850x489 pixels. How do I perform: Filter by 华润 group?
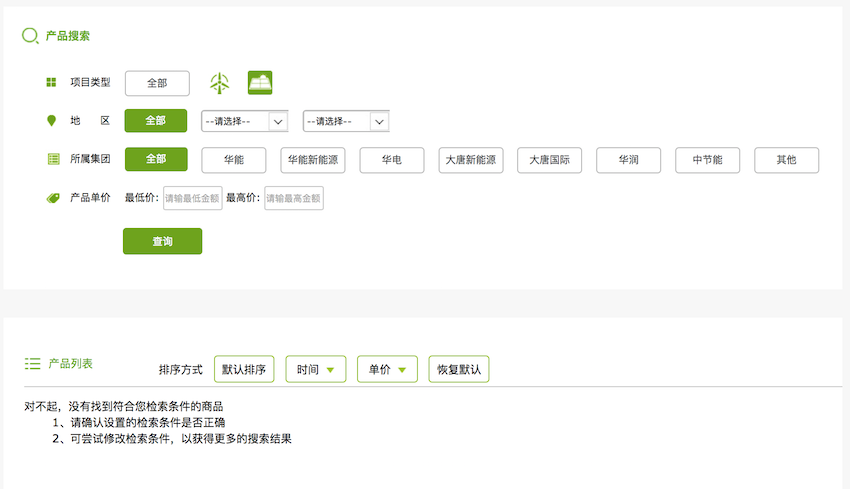pos(628,160)
